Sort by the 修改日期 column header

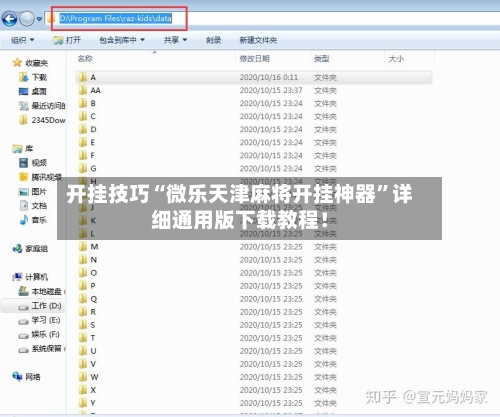254,59
